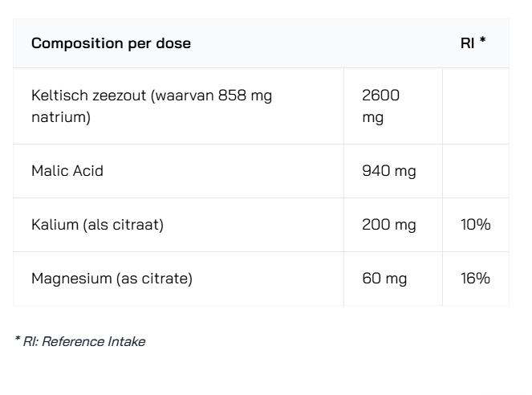Click the word "Kalium"
532x395 pixels.
coord(54,225)
